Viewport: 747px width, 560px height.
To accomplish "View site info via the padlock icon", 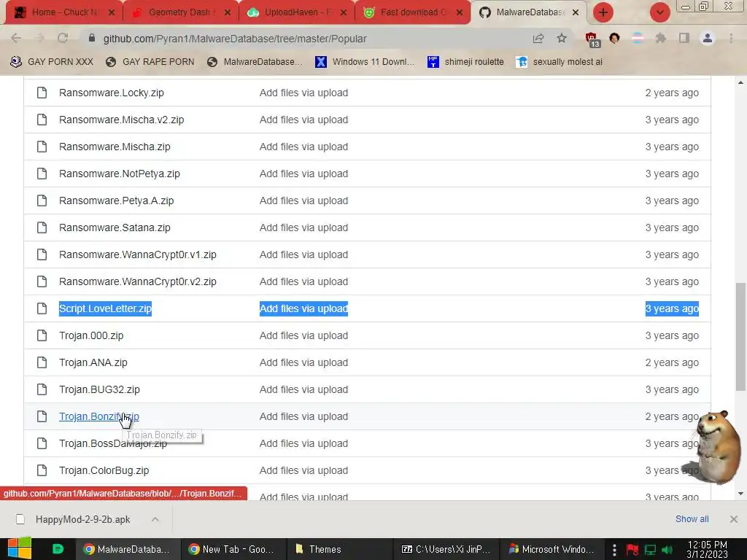I will tap(92, 38).
